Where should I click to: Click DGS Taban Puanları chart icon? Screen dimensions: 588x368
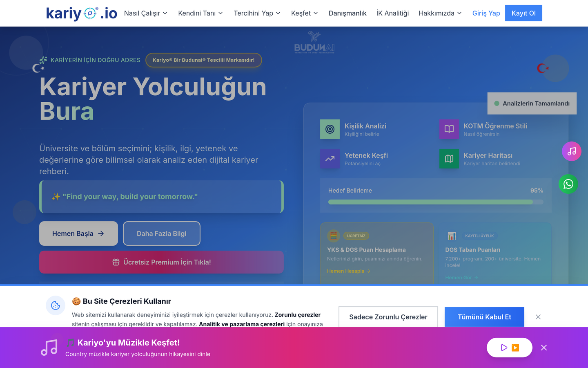coord(452,236)
